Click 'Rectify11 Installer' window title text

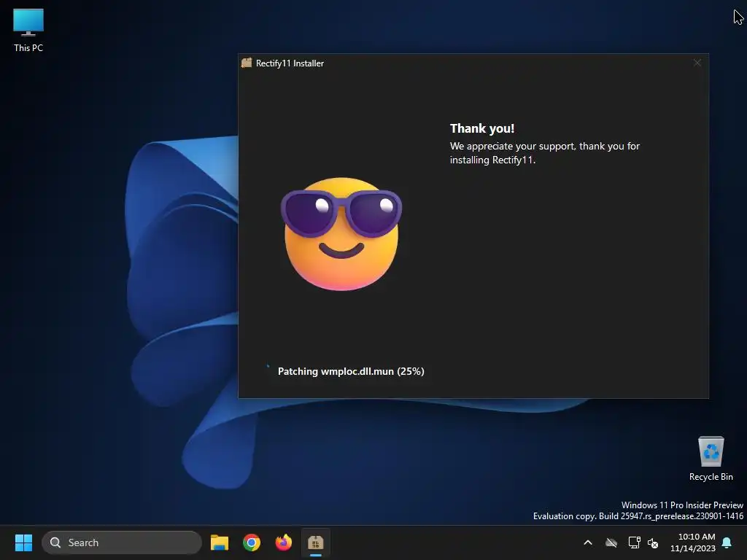click(290, 63)
